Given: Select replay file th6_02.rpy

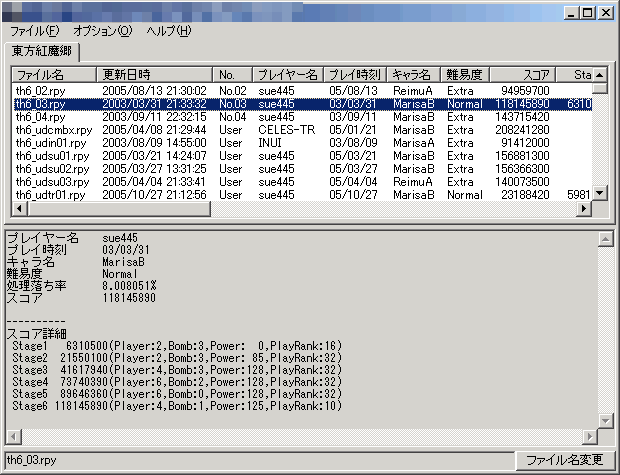Looking at the screenshot, I should tap(40, 91).
